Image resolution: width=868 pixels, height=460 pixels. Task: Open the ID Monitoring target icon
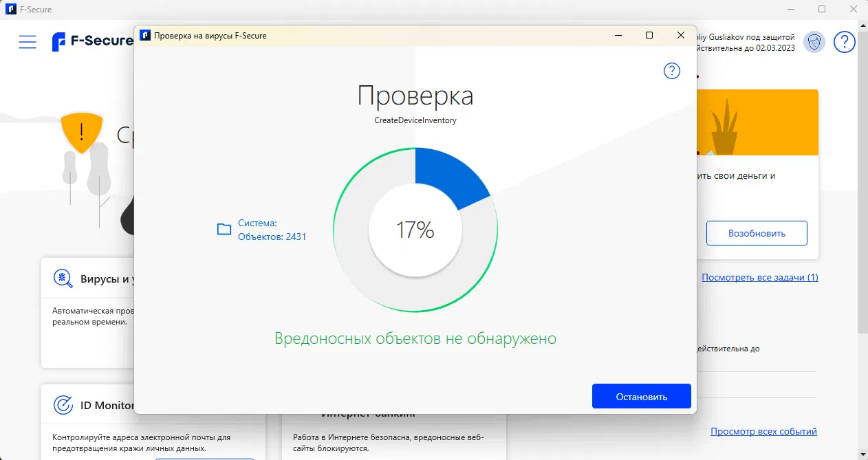point(63,405)
